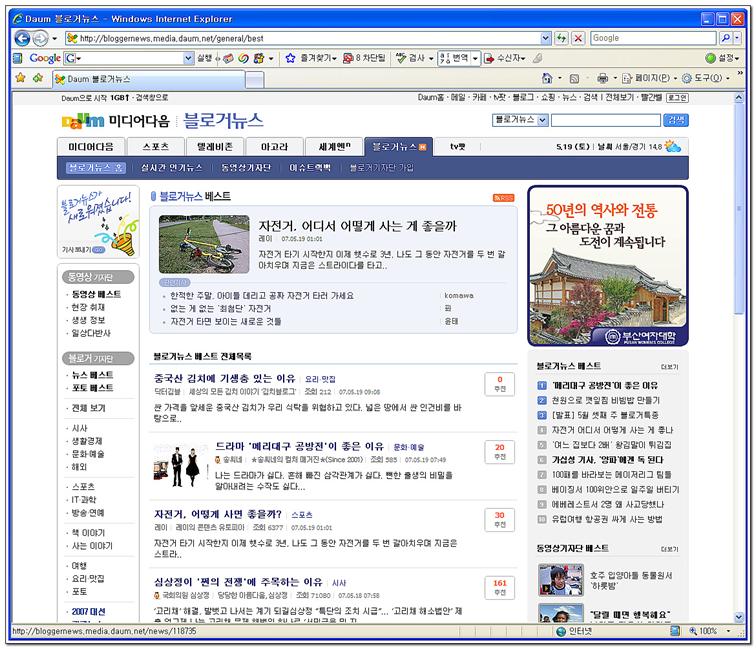Click the browser address bar URL field

coord(309,38)
